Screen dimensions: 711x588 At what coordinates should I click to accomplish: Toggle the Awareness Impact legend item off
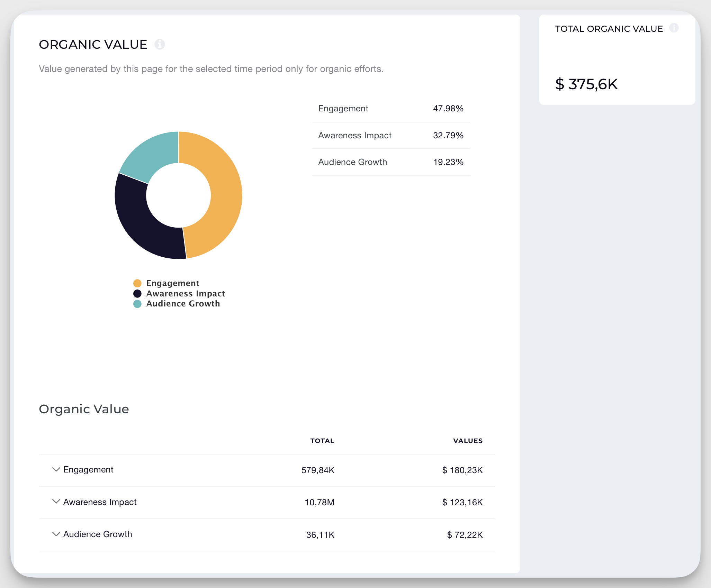click(x=186, y=293)
